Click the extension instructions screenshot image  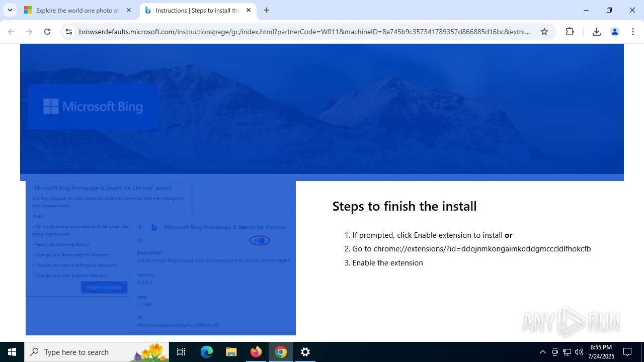[160, 258]
